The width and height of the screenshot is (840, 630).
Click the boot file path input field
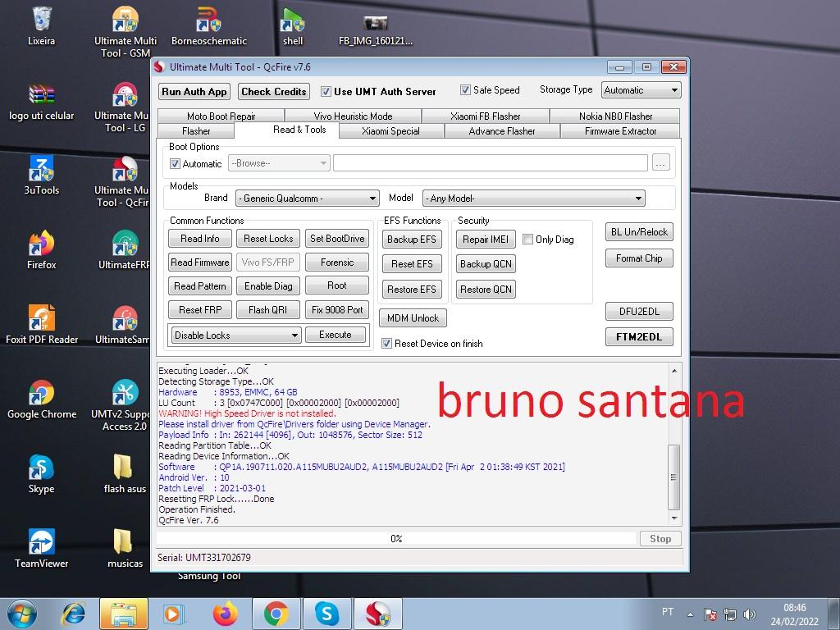tap(490, 163)
